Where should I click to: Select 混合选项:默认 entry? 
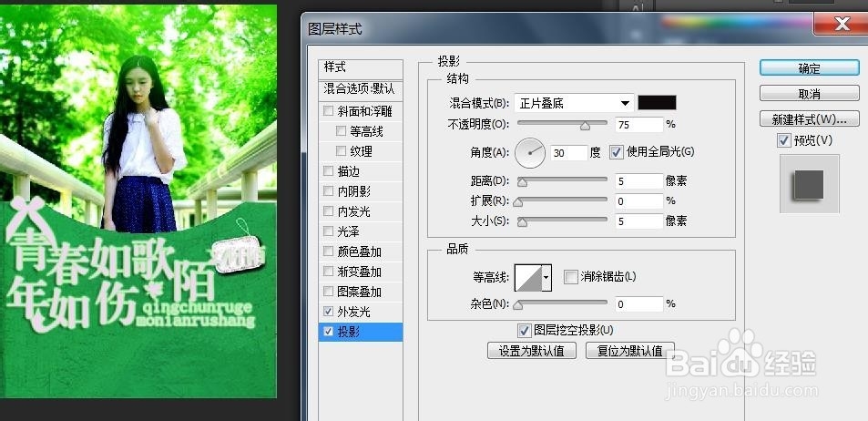tap(361, 88)
